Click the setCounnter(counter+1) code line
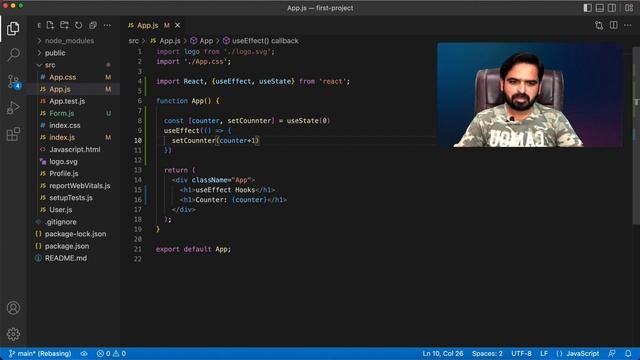This screenshot has width=640, height=360. point(216,140)
